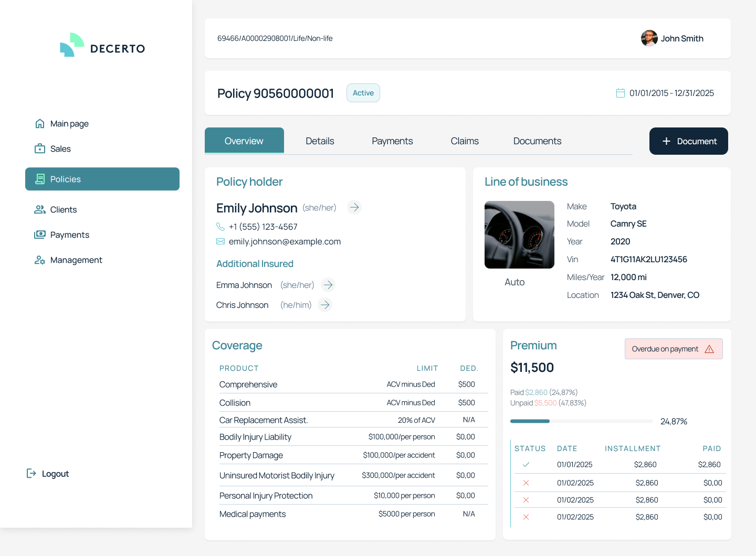Click the Chris Johnson name
The image size is (756, 556).
click(242, 305)
